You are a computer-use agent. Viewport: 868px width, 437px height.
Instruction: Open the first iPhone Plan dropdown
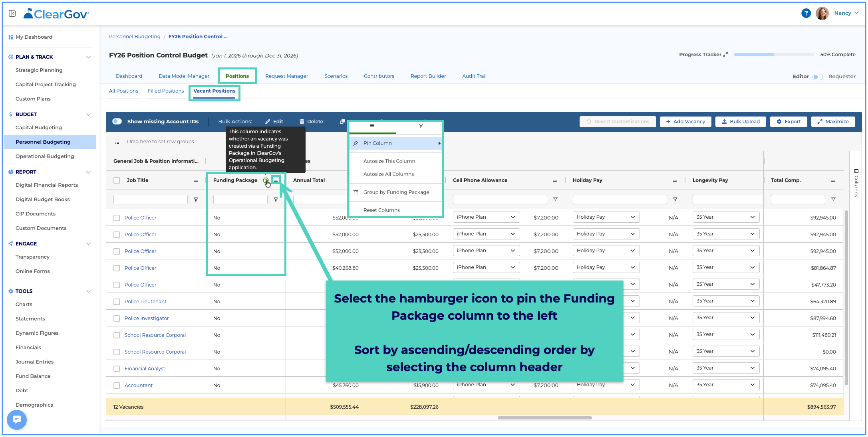[486, 217]
